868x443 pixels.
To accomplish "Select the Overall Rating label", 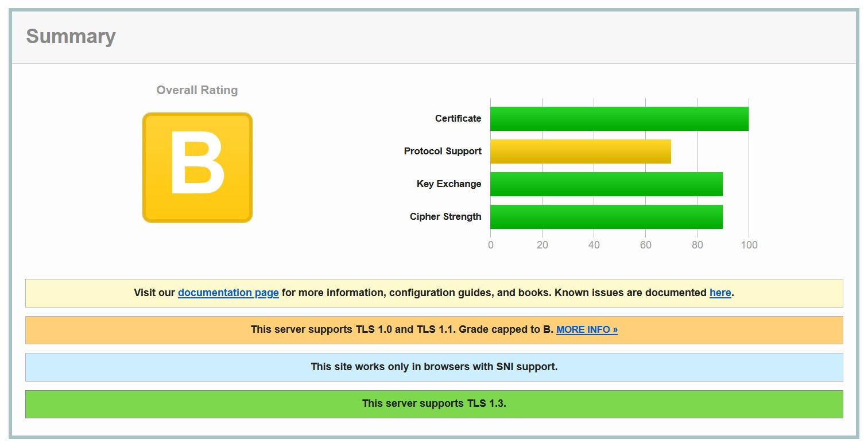I will coord(197,90).
